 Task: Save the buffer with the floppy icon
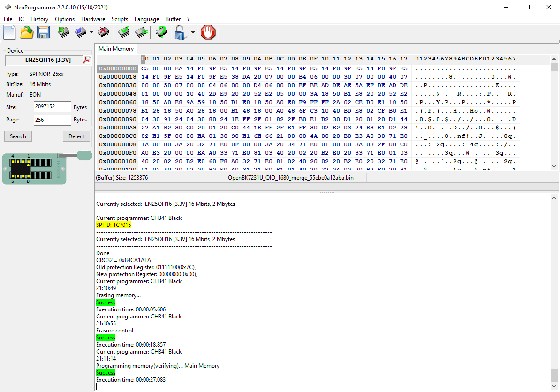pos(43,32)
